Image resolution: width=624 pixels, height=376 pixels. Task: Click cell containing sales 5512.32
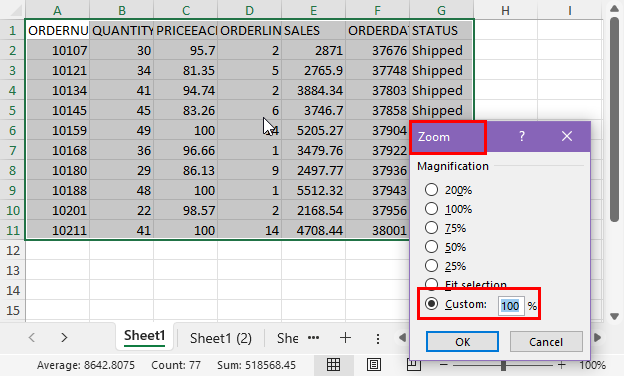(314, 190)
